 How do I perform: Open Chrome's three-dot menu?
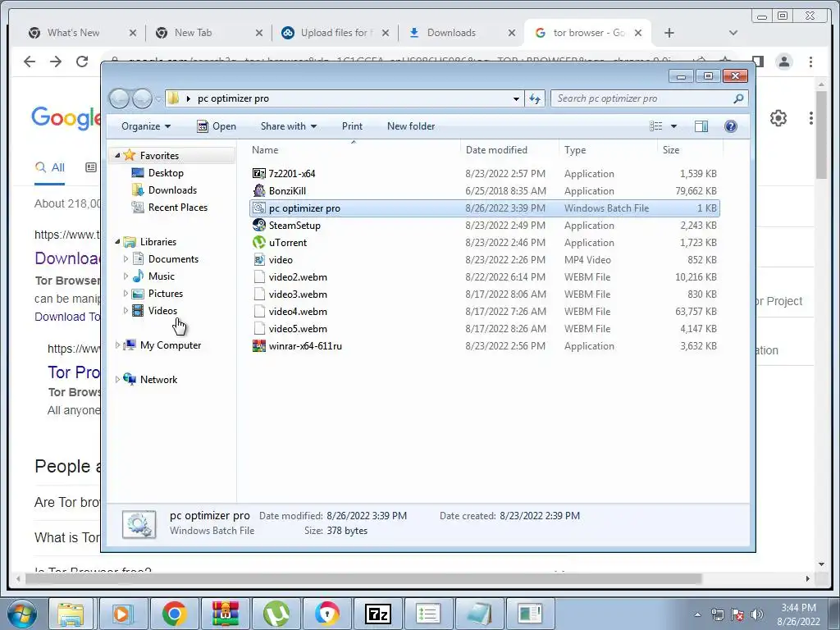coord(810,62)
